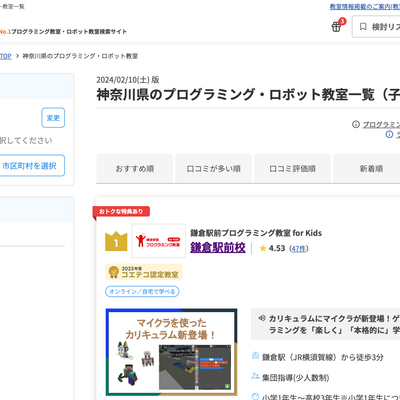The width and height of the screenshot is (400, 400).
Task: Click the 変更 button in sidebar
Action: [53, 118]
